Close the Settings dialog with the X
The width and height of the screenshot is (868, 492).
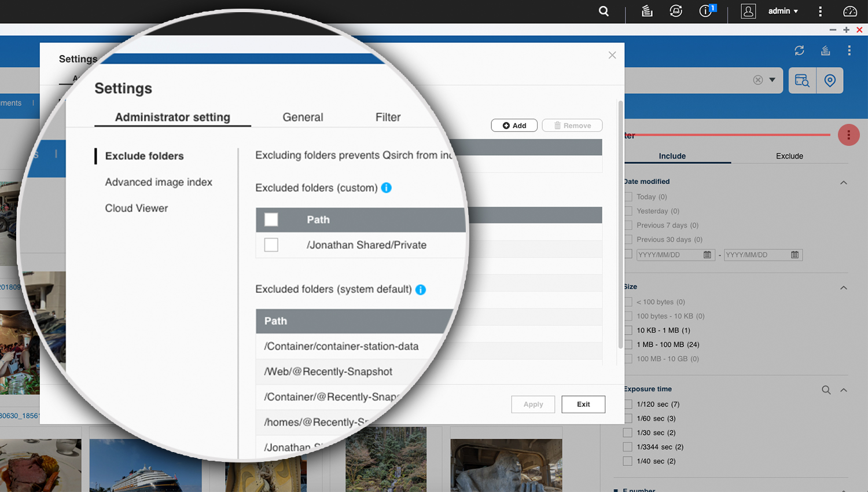tap(612, 55)
